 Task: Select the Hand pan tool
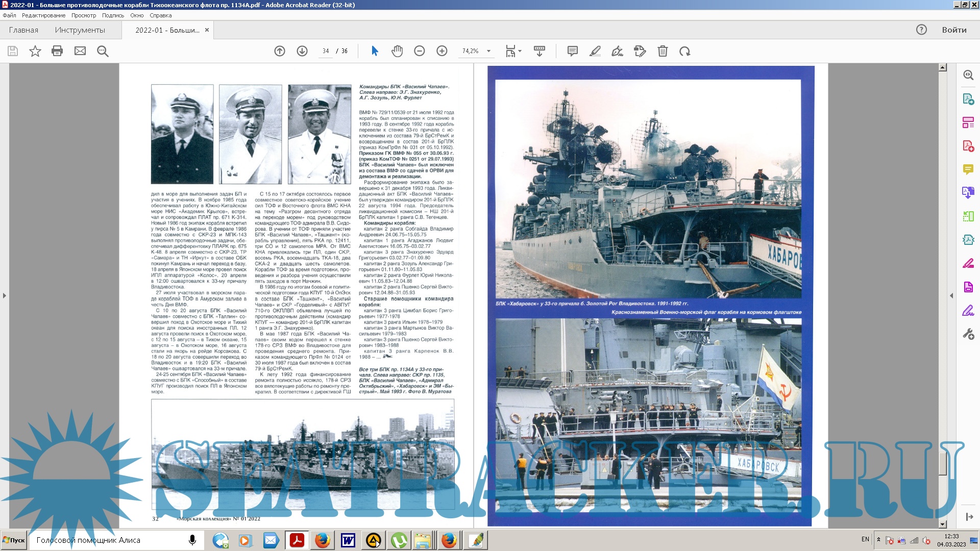(397, 51)
